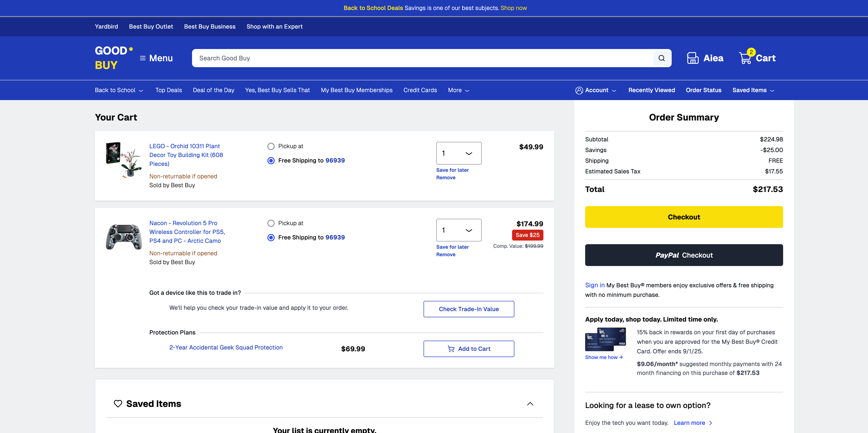Click the Search Good Buy field
The width and height of the screenshot is (868, 433).
click(421, 58)
